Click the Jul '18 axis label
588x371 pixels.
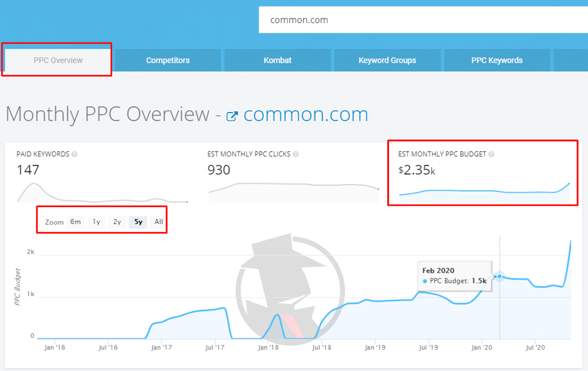[x=322, y=347]
